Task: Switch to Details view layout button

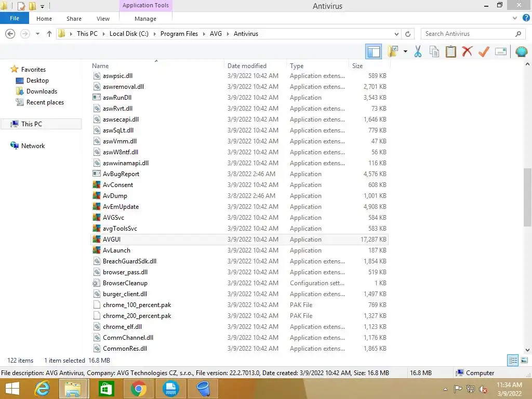Action: pyautogui.click(x=513, y=361)
